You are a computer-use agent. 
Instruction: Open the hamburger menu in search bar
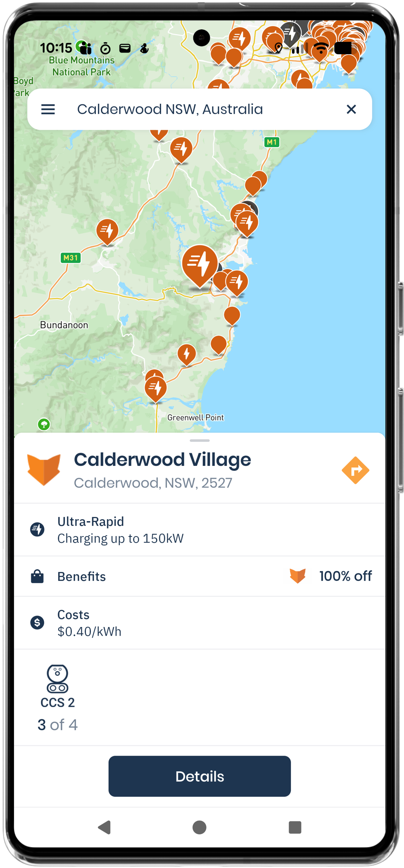point(48,110)
